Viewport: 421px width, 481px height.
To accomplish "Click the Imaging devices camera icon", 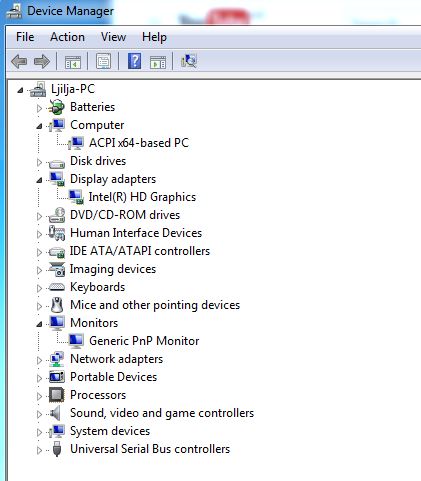I will pyautogui.click(x=57, y=269).
